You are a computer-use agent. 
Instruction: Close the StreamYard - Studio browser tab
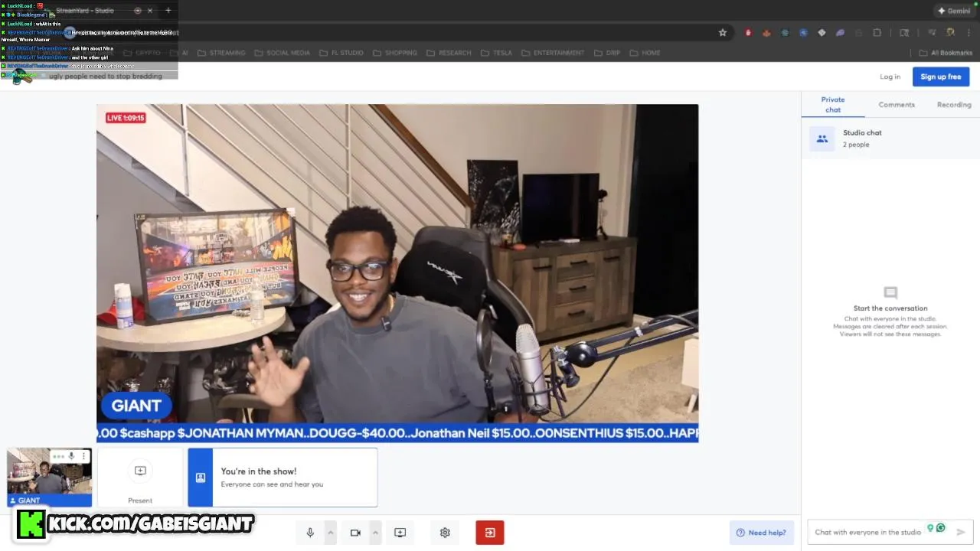[150, 11]
